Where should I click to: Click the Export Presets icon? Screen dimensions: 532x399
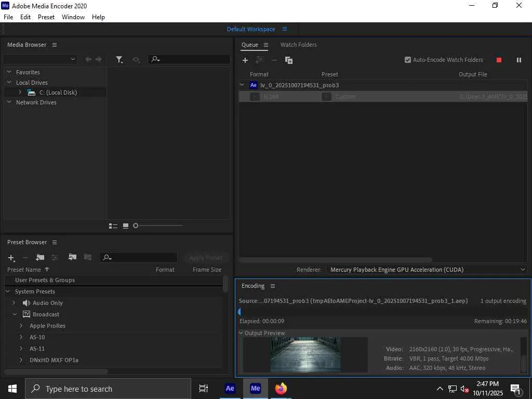click(87, 257)
